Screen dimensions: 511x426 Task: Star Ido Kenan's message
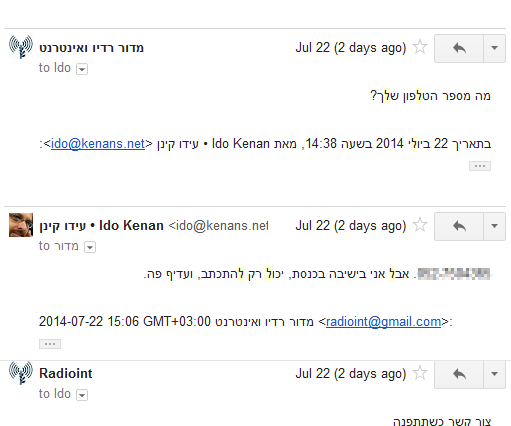420,225
